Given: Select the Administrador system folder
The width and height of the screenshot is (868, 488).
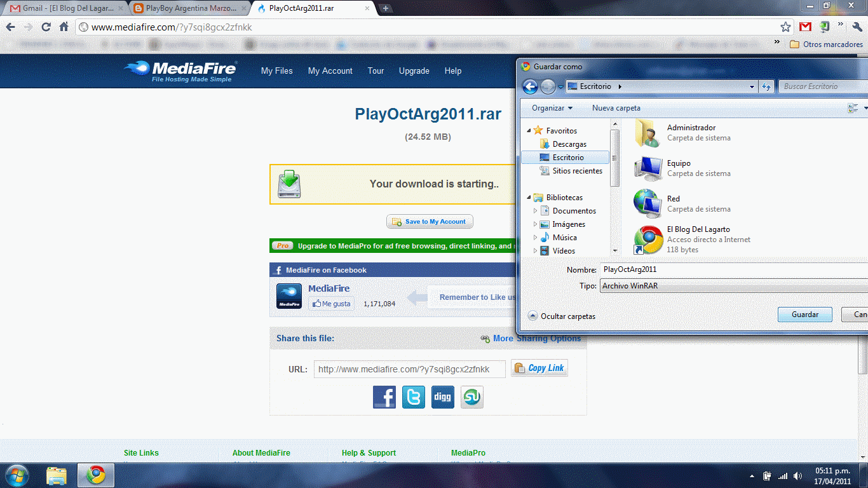Looking at the screenshot, I should click(x=683, y=133).
